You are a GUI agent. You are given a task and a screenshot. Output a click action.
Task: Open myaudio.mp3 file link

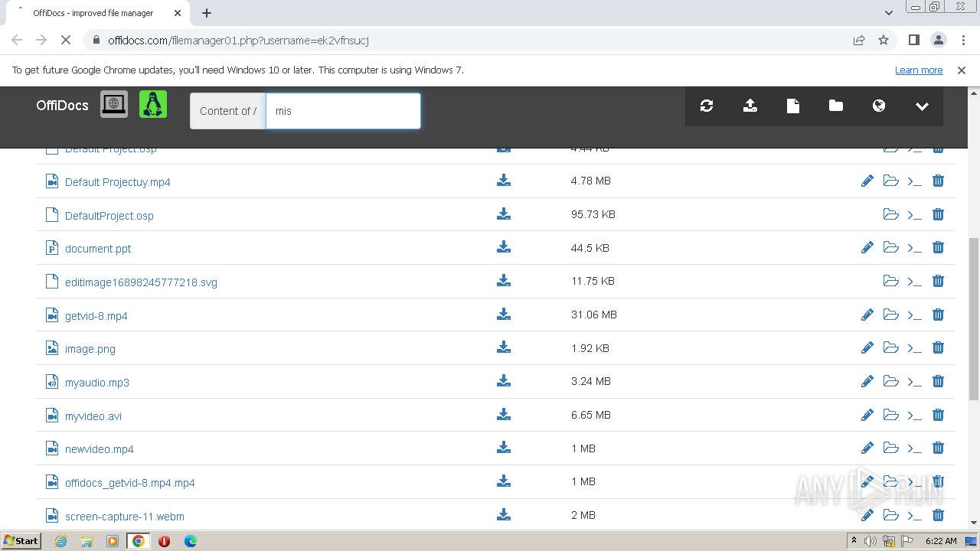tap(97, 383)
